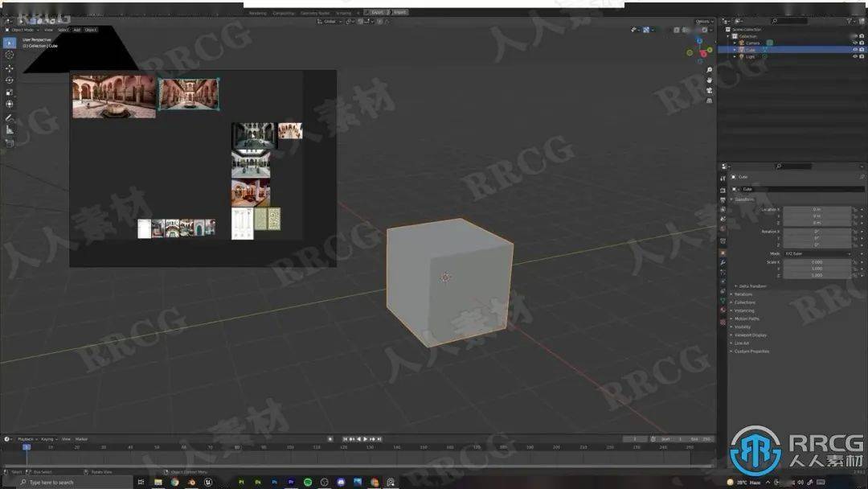Jump to the timeline end frame
This screenshot has width=868, height=489.
379,439
